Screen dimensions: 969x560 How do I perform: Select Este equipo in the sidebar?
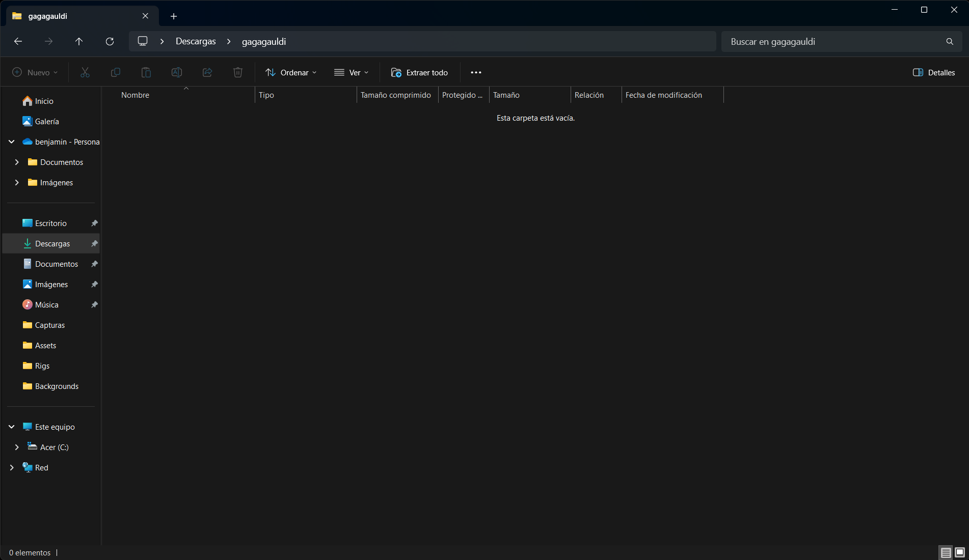click(51, 427)
